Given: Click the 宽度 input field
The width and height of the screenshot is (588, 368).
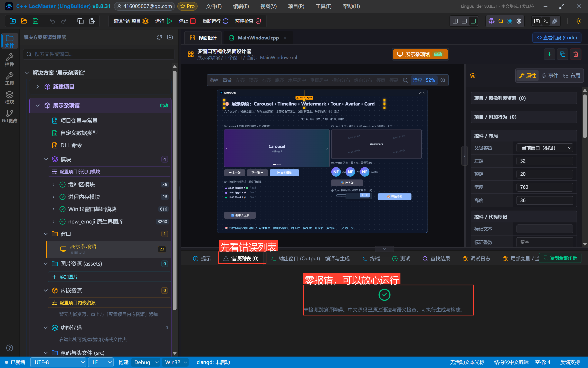Looking at the screenshot, I should tap(545, 187).
